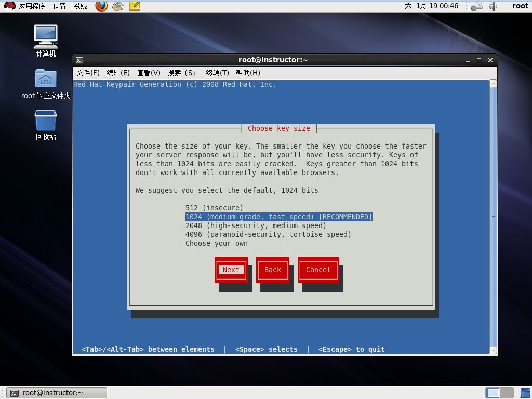This screenshot has width=532, height=399.
Task: Click the Red Hat Keypair Generation header text
Action: coord(175,85)
